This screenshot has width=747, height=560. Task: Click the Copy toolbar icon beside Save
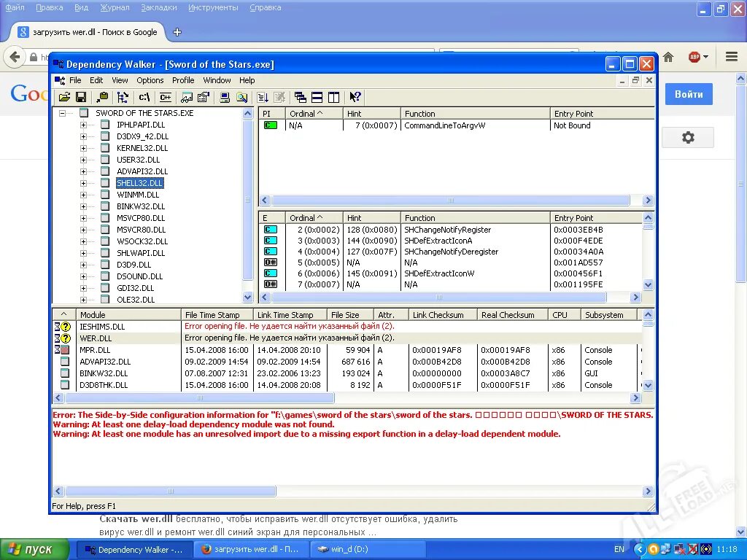(102, 98)
